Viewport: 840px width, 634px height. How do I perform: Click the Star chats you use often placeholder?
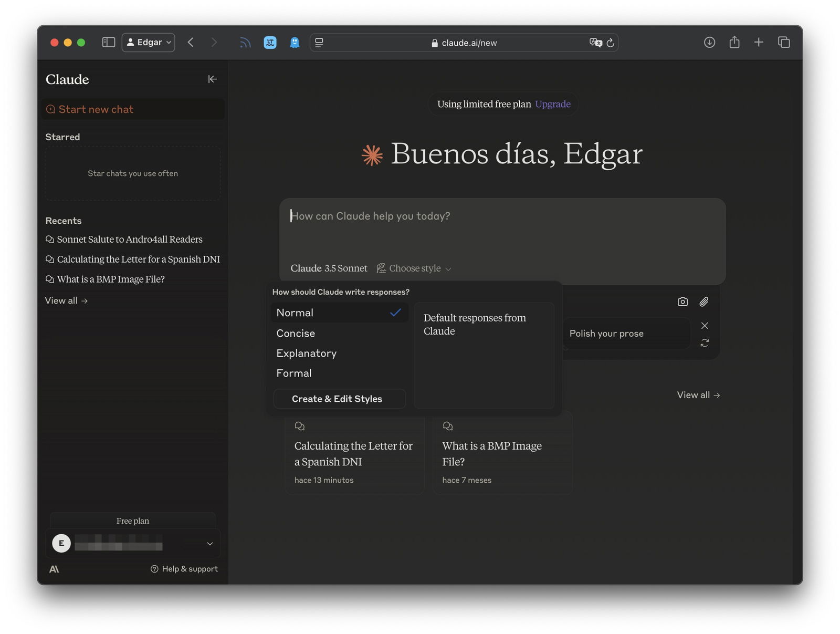pyautogui.click(x=133, y=173)
